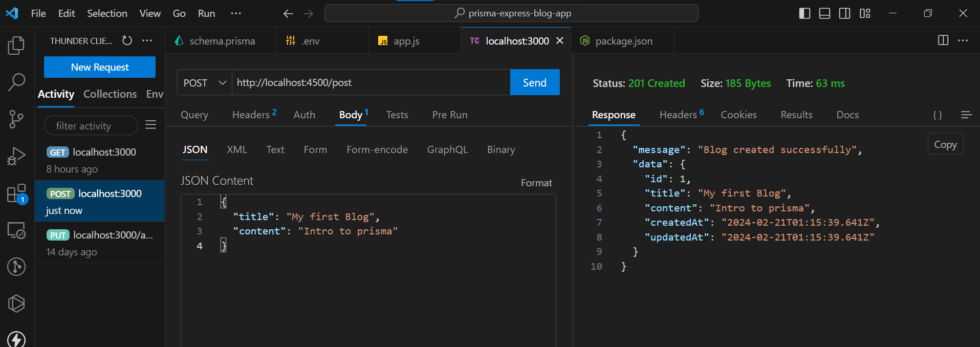
Task: Toggle the primary side bar layout icon
Action: [804, 13]
